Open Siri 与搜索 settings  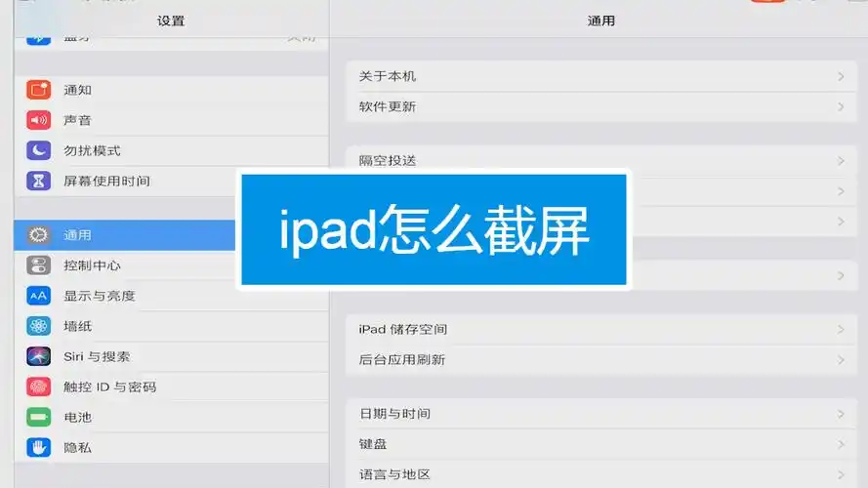(172, 357)
